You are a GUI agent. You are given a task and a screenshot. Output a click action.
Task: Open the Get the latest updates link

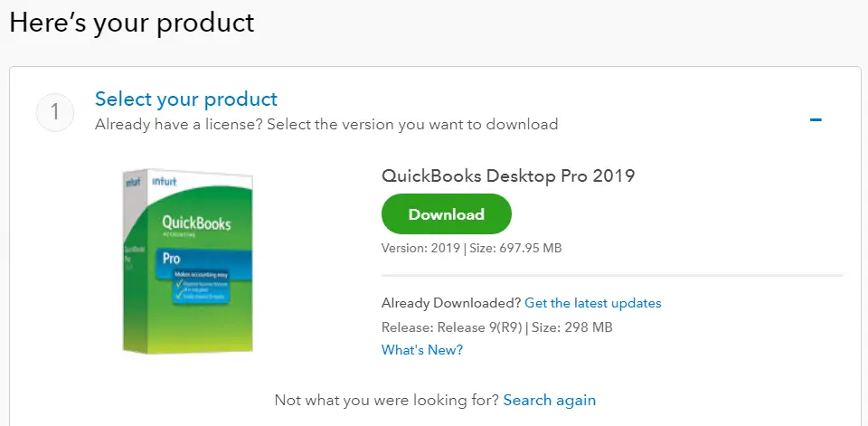(592, 303)
